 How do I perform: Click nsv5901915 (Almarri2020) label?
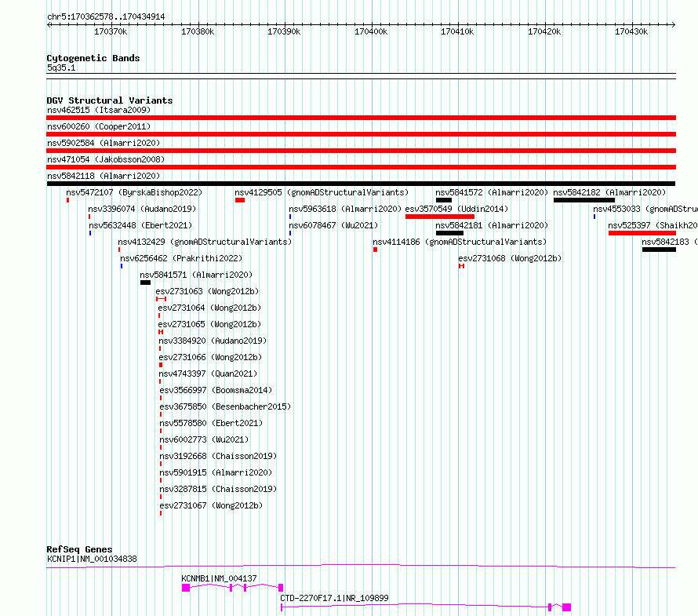coord(216,472)
